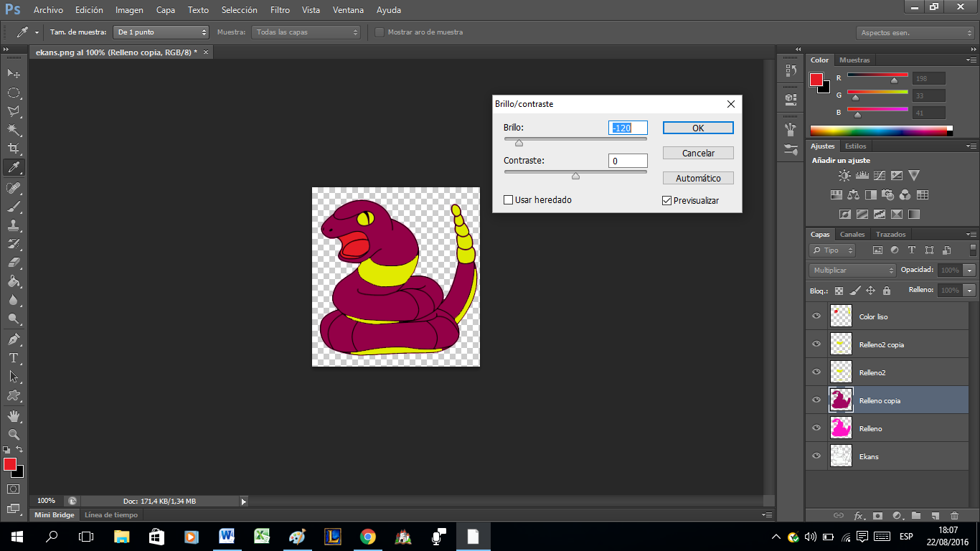Add a Brightness/Contrast adjustment from Ajustes panel
980x551 pixels.
(x=844, y=175)
